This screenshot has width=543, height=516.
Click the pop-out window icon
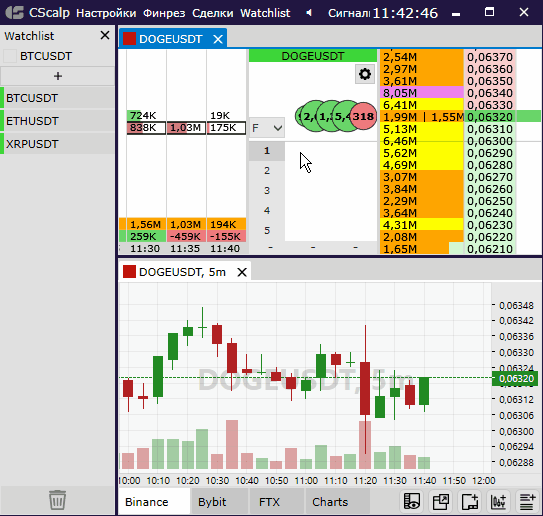tap(440, 501)
